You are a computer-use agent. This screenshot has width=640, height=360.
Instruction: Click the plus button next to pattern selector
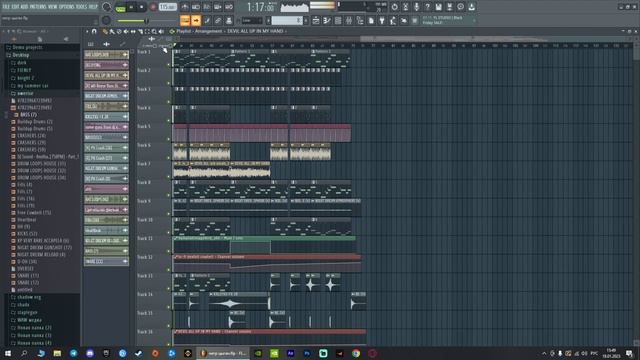pos(306,20)
